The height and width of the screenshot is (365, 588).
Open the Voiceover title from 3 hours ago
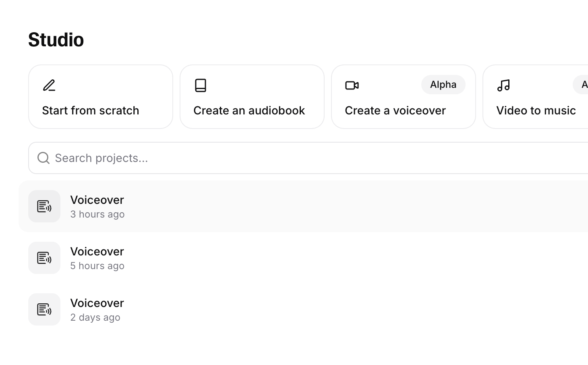pos(97,200)
